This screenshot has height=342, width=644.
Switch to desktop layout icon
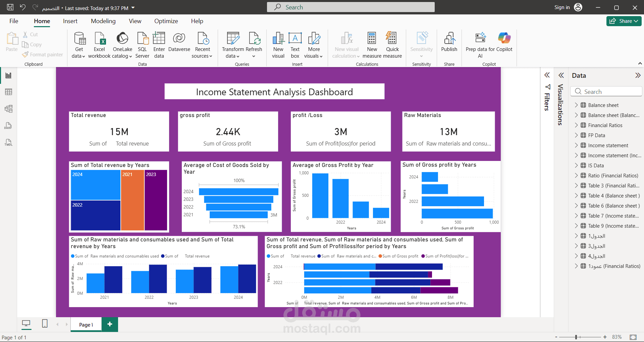coord(26,324)
